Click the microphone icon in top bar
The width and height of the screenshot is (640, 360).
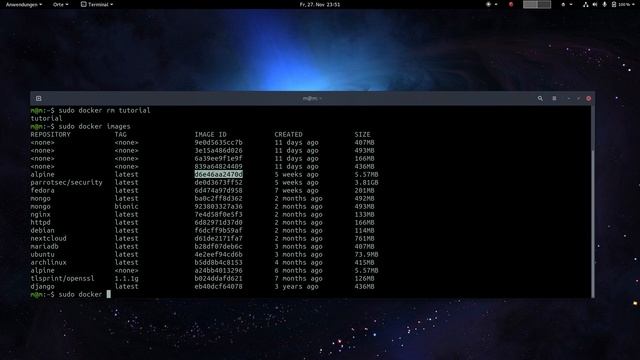[x=604, y=4]
